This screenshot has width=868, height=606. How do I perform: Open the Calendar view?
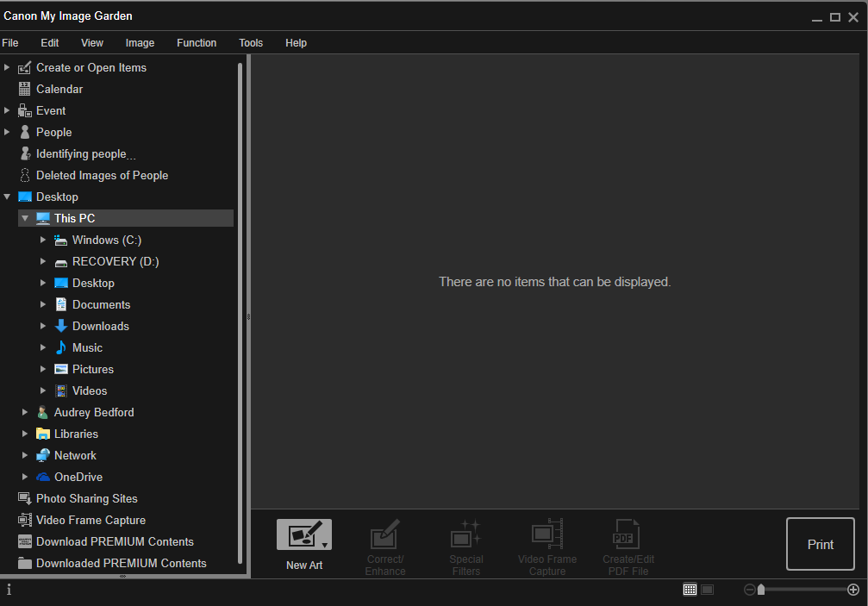click(x=59, y=89)
